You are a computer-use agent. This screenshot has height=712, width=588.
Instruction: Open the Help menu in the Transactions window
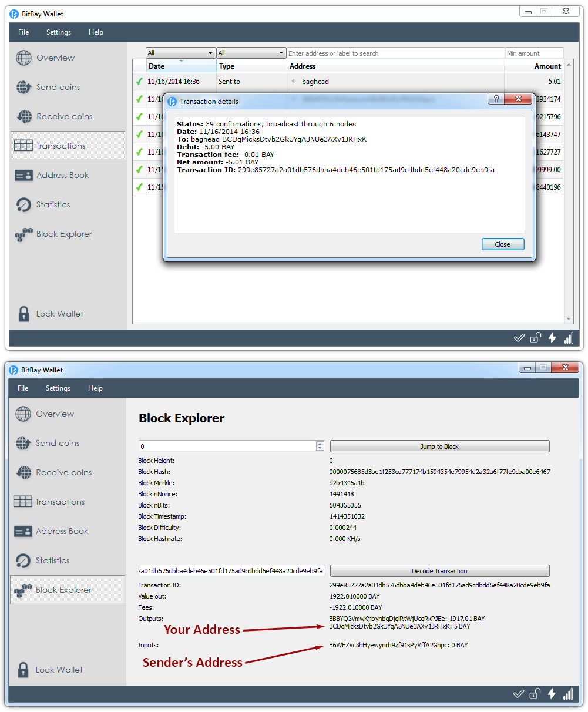pos(96,32)
